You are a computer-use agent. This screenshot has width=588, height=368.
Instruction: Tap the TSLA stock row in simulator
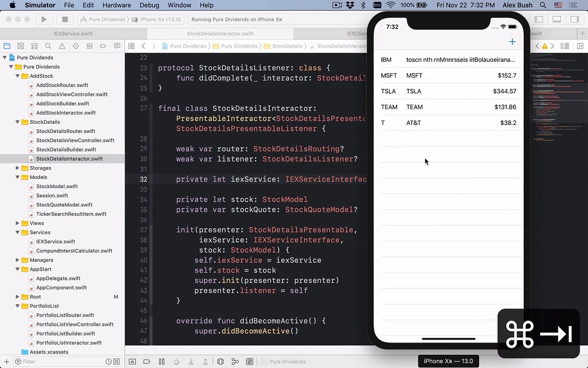(449, 91)
